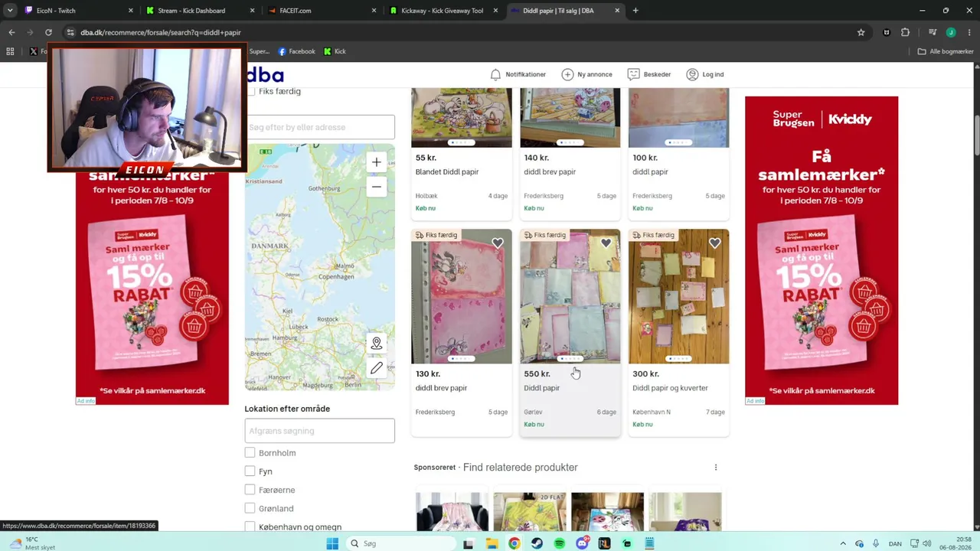Click the taskbar volume icon
This screenshot has height=551, width=980.
pos(926,543)
